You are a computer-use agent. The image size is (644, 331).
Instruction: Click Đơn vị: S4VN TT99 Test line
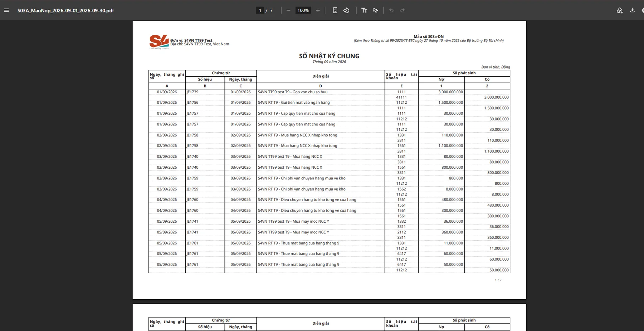pyautogui.click(x=191, y=40)
